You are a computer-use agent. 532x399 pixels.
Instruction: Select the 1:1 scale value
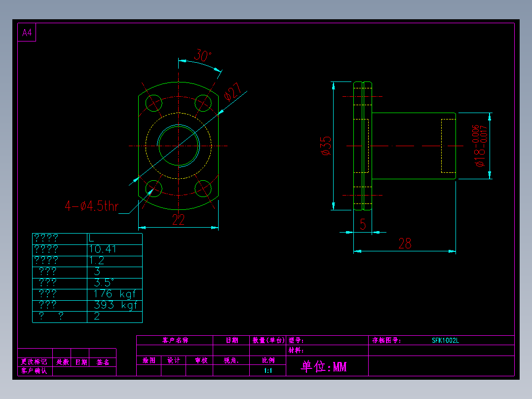[268, 370]
